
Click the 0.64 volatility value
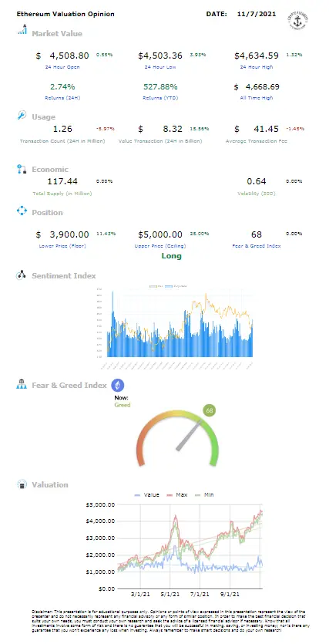point(257,181)
